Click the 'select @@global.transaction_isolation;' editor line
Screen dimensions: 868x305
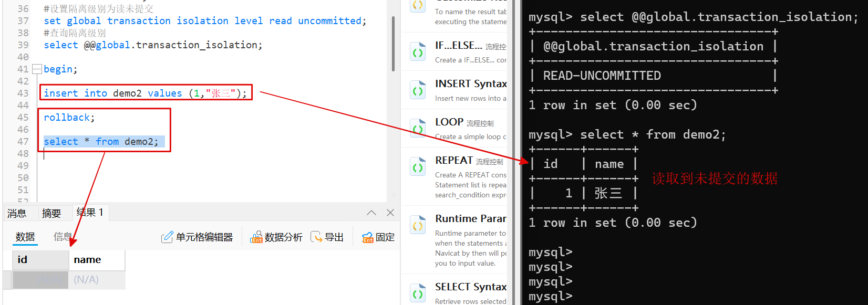tap(153, 45)
